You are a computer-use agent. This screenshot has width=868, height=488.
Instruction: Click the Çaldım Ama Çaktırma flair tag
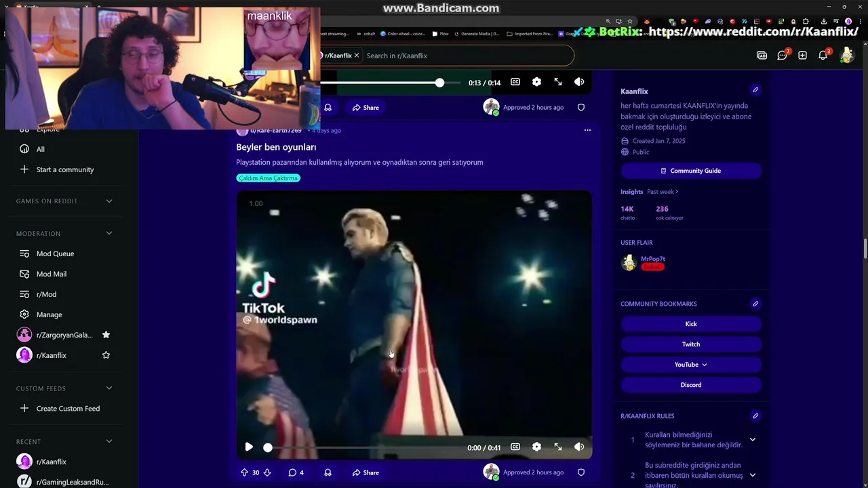(x=269, y=178)
